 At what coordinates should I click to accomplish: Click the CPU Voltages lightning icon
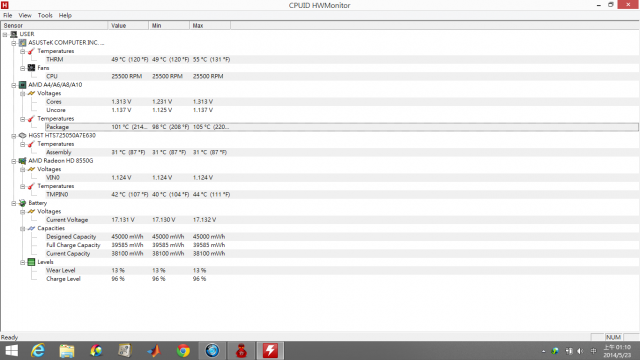point(31,93)
